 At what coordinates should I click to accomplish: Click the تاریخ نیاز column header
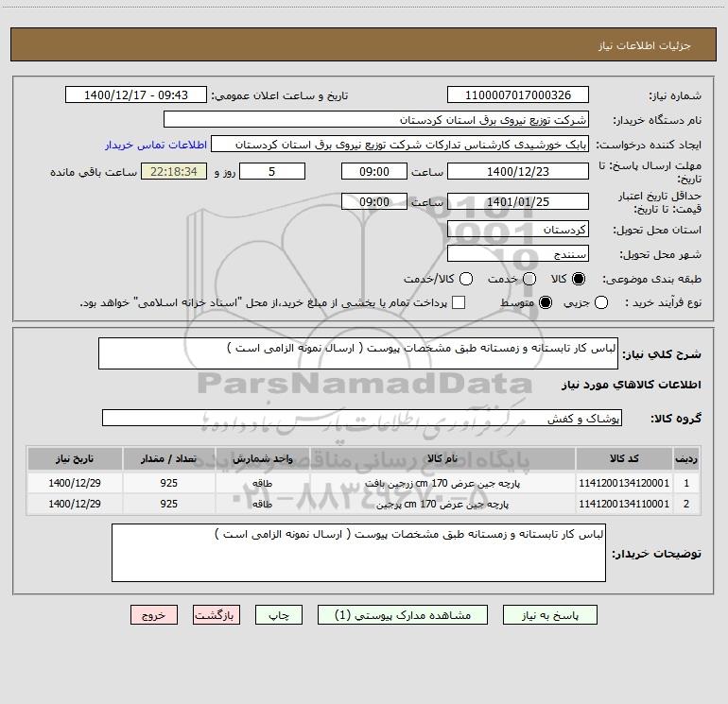tap(75, 459)
